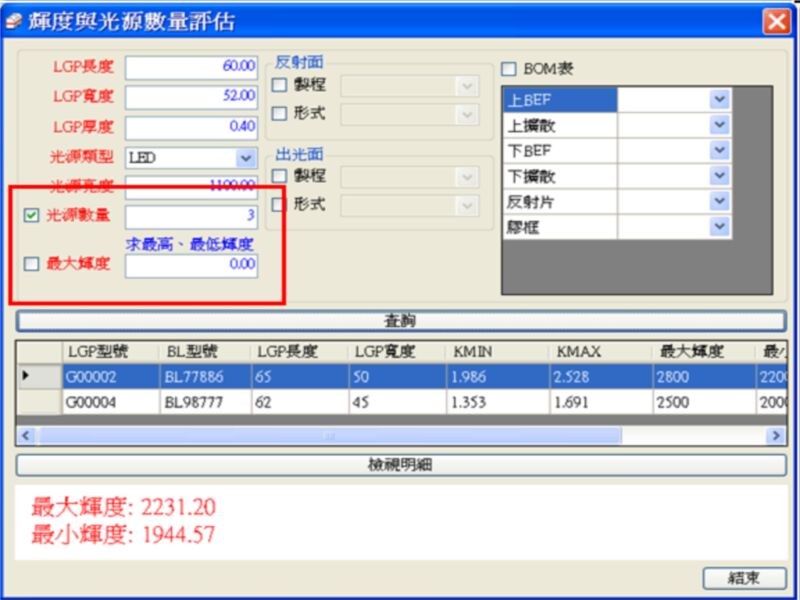
Task: Enable the 最大輝度 checkbox
Action: pyautogui.click(x=31, y=264)
